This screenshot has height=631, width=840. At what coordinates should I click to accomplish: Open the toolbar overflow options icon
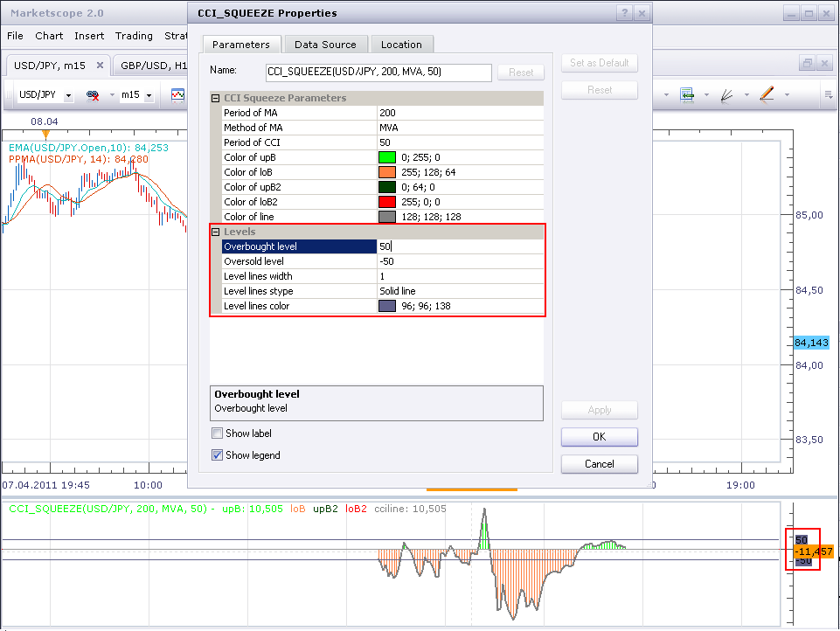click(829, 94)
